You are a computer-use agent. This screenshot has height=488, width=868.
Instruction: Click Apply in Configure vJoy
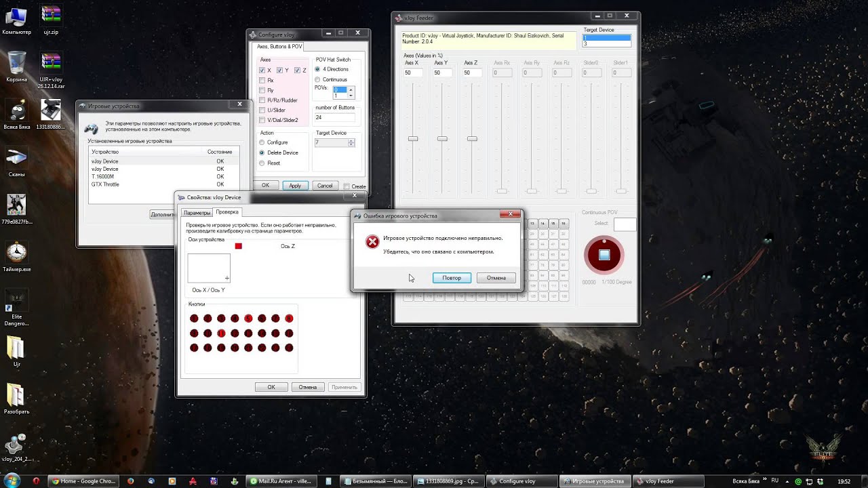coord(295,186)
